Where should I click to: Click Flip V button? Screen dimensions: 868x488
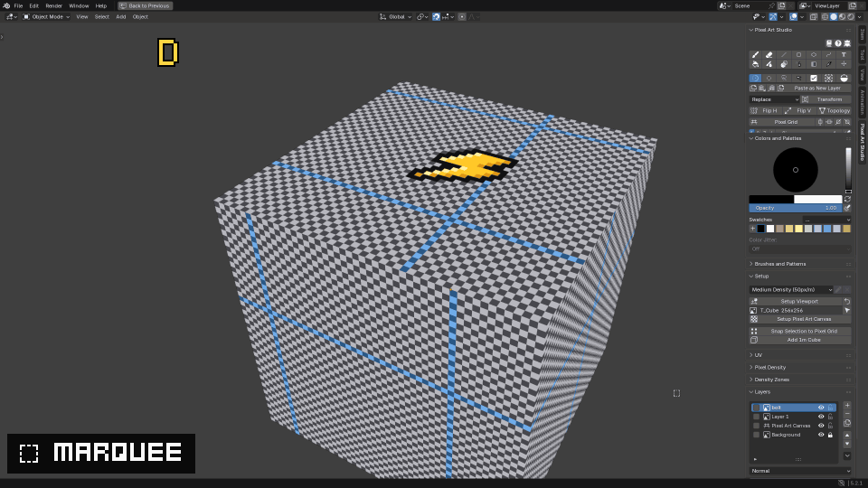(799, 110)
